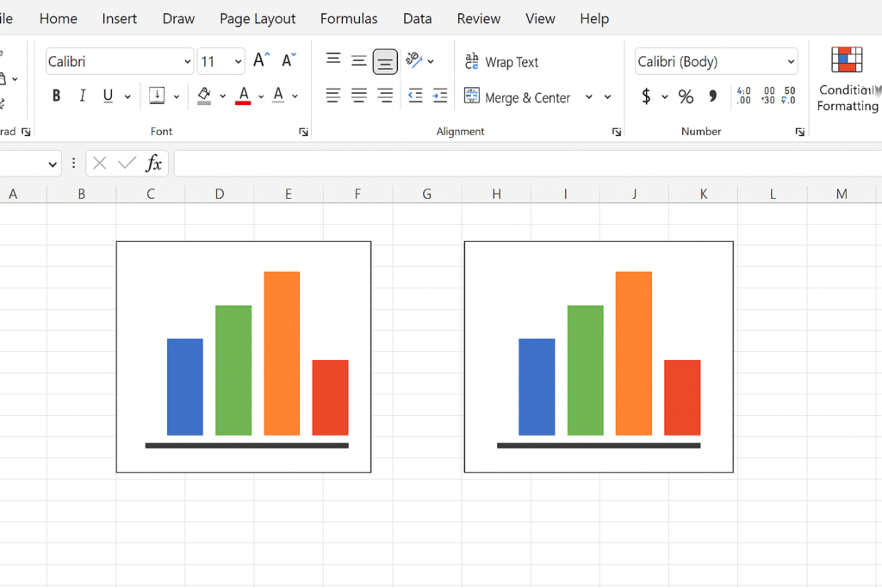Click the Decrease Font Size icon
The width and height of the screenshot is (882, 588).
coord(289,60)
